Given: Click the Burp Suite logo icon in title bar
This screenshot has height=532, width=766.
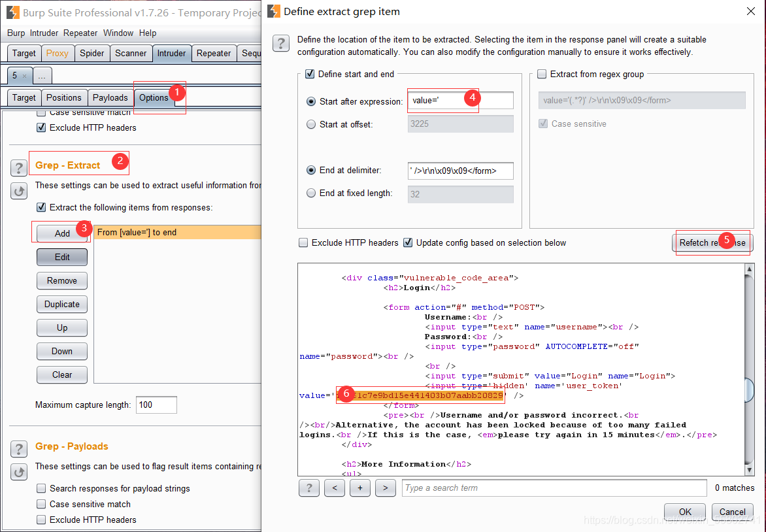Looking at the screenshot, I should pos(12,12).
